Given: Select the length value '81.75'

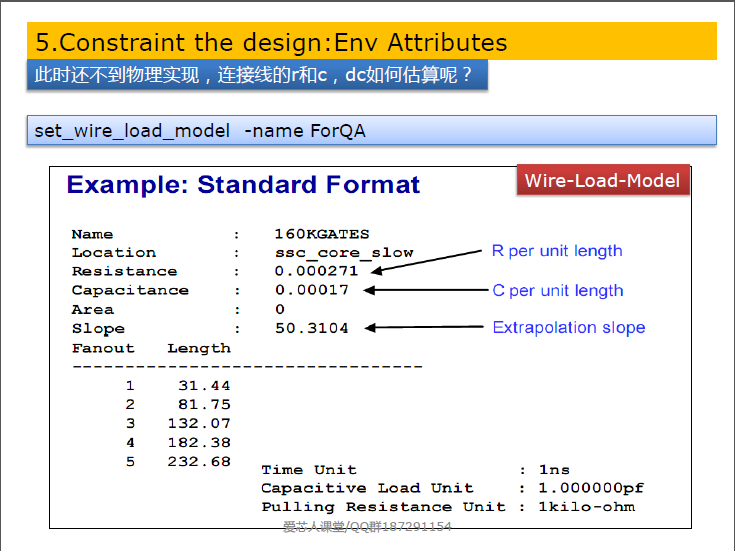Looking at the screenshot, I should (204, 404).
